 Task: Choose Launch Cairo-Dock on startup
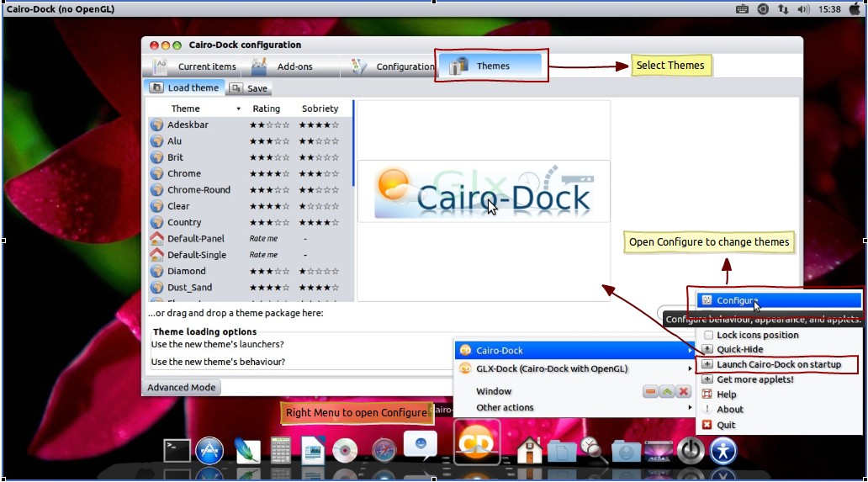point(779,364)
